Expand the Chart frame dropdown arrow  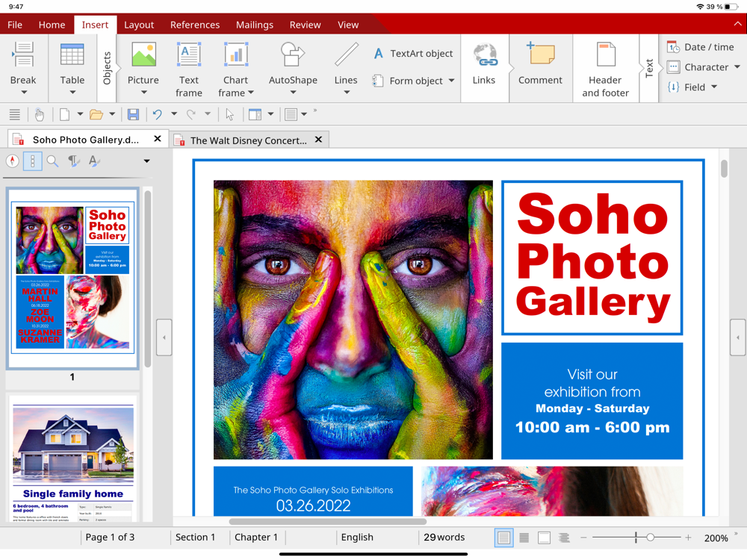[250, 93]
